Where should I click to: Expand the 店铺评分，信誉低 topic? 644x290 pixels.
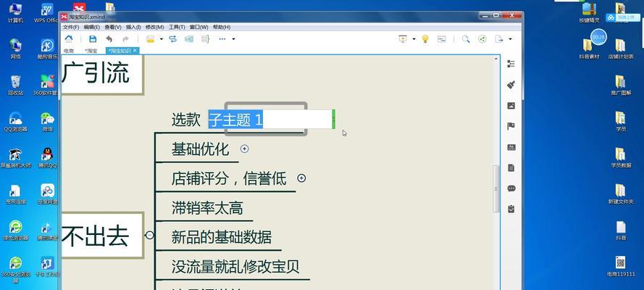coord(301,178)
